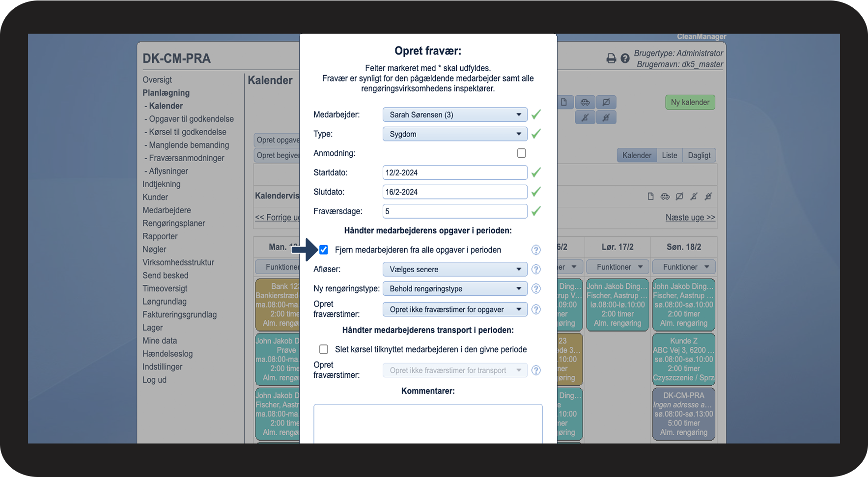Click help icon beside Fjern medarbejderen checkbox
The width and height of the screenshot is (868, 477).
pos(536,250)
